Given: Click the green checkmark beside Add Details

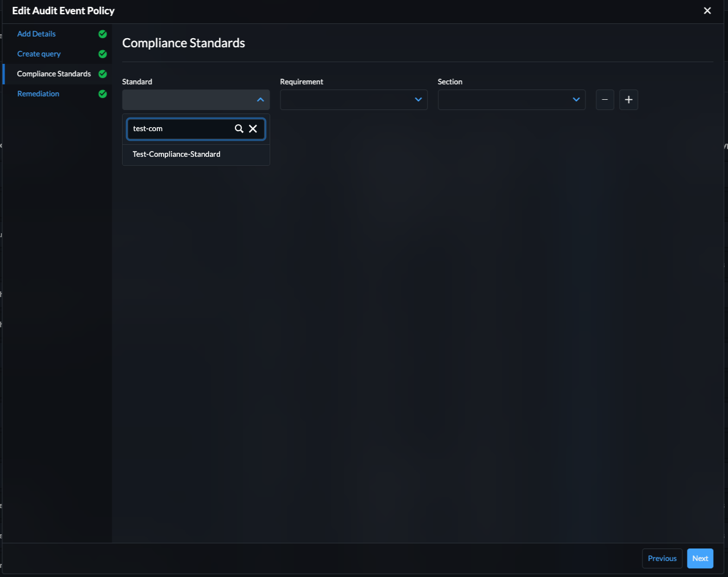Looking at the screenshot, I should pyautogui.click(x=102, y=34).
